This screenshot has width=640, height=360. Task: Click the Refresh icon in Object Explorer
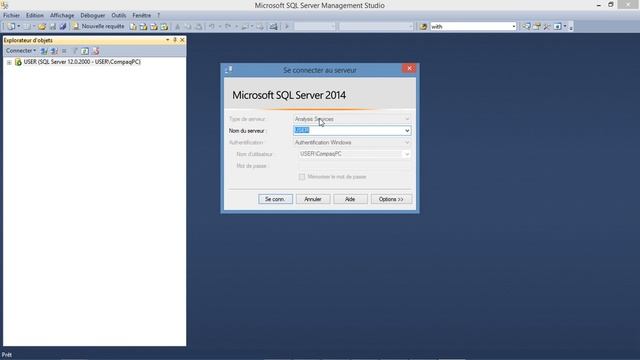[x=85, y=51]
